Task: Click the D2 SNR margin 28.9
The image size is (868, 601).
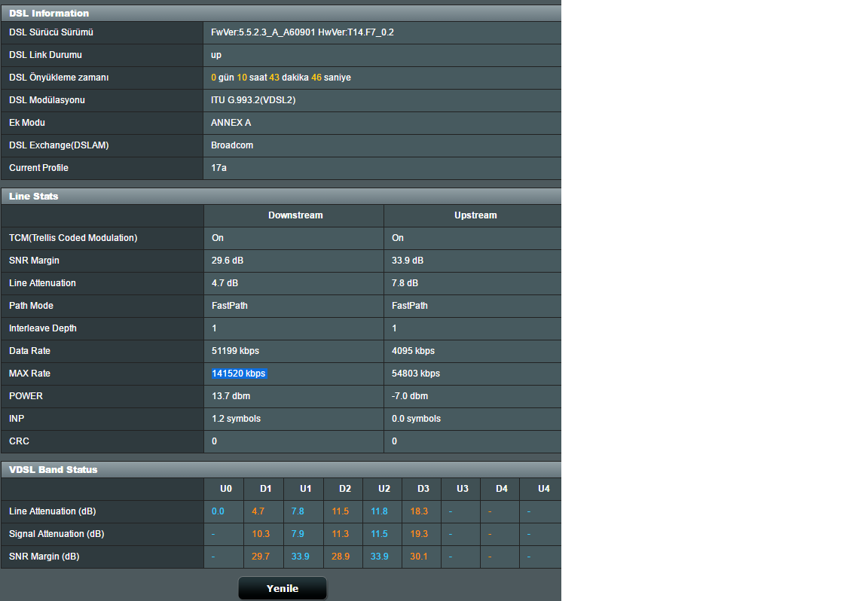Action: [341, 556]
